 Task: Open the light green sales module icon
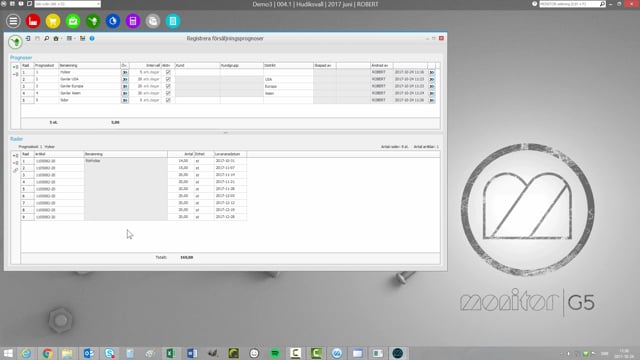point(73,21)
